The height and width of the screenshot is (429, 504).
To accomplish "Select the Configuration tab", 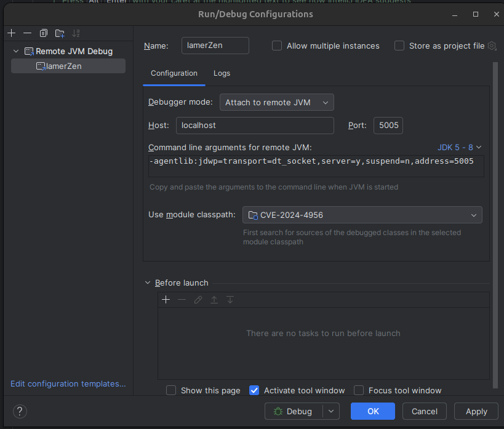I will [174, 73].
